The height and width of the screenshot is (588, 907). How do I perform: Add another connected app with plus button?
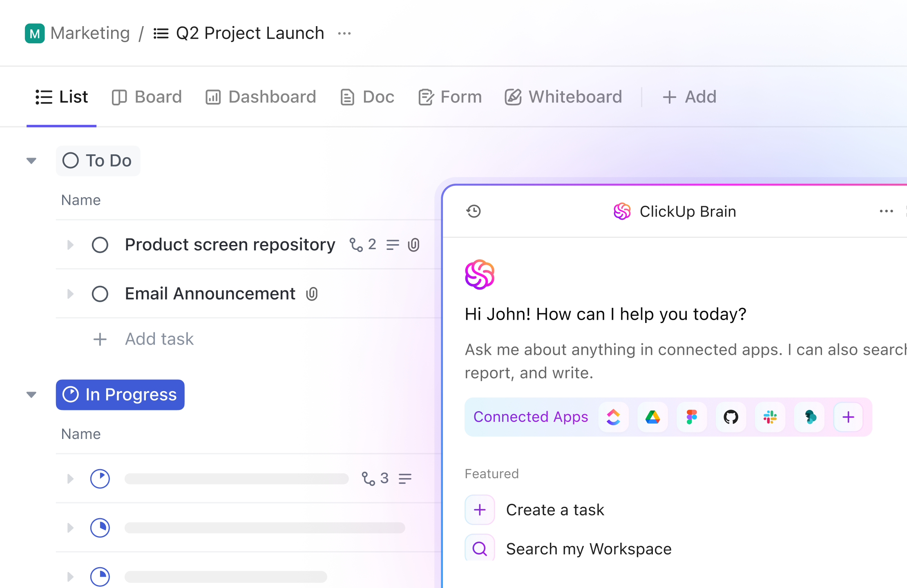(849, 417)
